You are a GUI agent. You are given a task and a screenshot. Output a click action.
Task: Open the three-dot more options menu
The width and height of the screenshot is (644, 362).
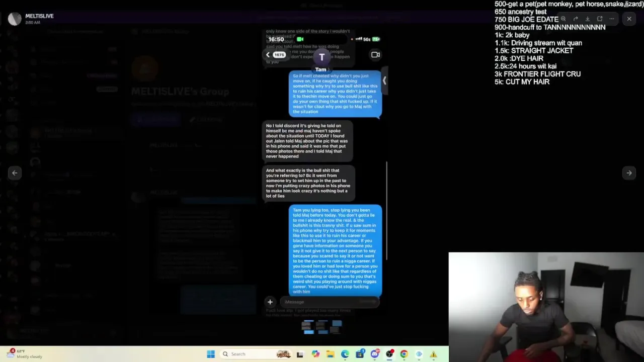pyautogui.click(x=612, y=19)
